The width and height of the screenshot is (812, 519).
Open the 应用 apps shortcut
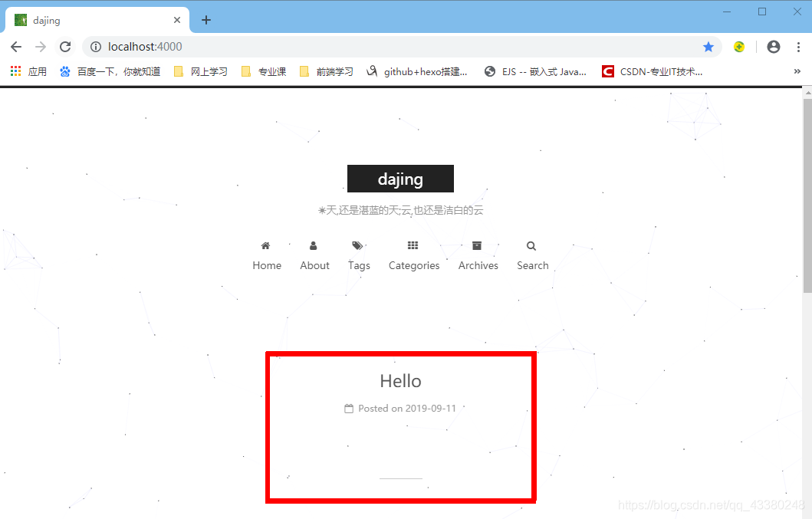tap(29, 71)
